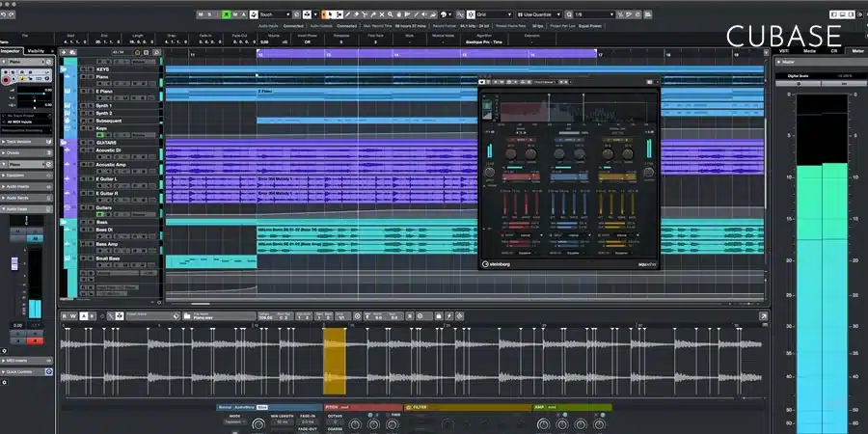The width and height of the screenshot is (868, 434).
Task: Open the color palette tool
Action: click(x=444, y=14)
